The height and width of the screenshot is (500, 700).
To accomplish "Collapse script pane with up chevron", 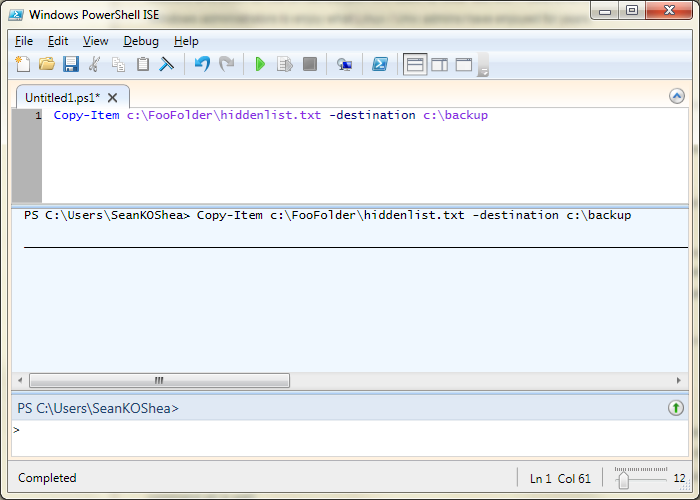I will pyautogui.click(x=677, y=96).
